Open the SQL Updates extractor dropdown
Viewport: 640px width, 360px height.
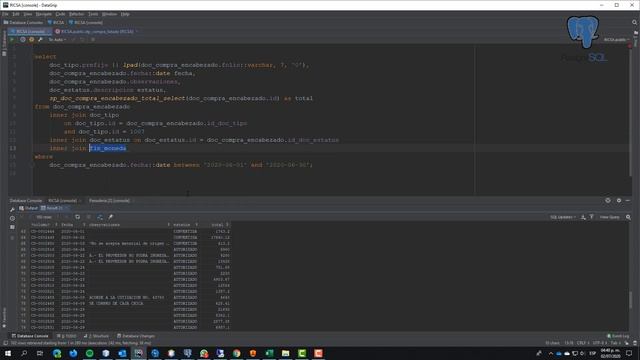pos(563,217)
